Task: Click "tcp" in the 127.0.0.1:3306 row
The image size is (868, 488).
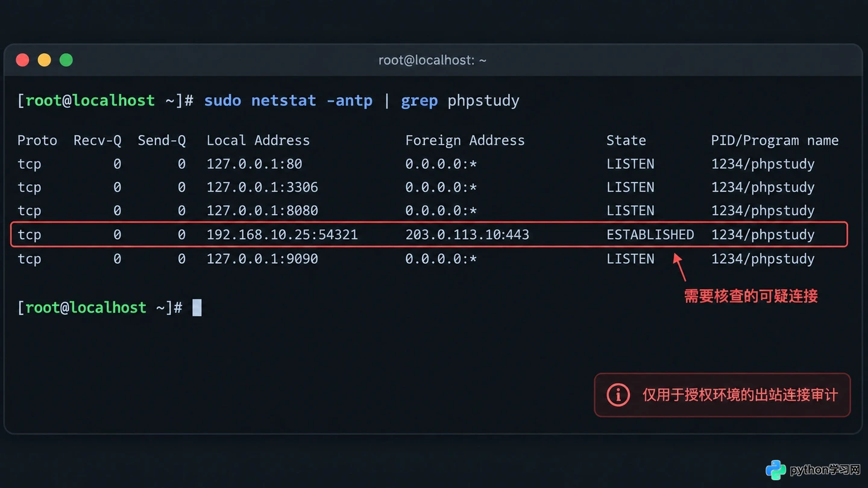Action: (x=30, y=188)
